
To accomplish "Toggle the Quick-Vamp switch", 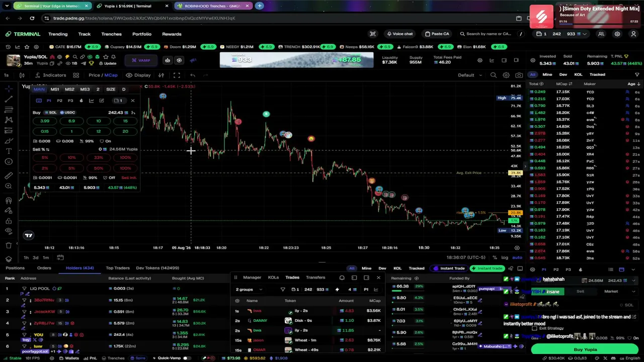I will [186, 358].
